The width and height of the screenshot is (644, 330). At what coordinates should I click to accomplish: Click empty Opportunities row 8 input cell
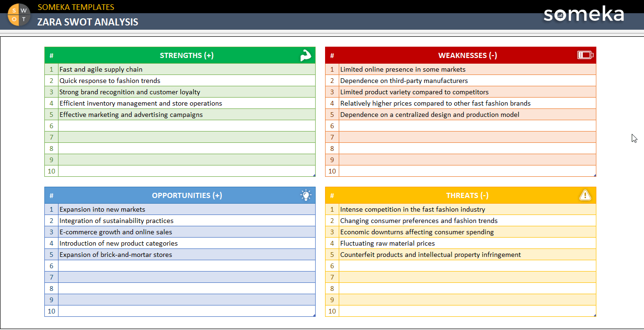187,289
